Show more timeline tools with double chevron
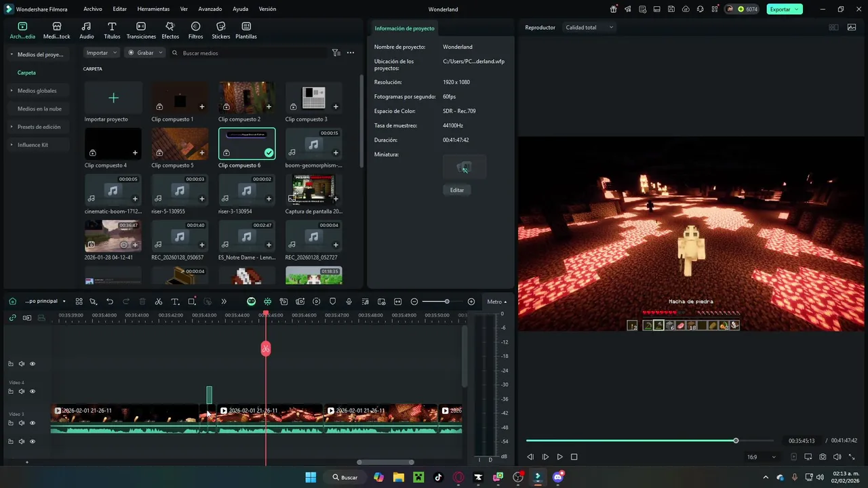Image resolution: width=868 pixels, height=488 pixels. [224, 302]
